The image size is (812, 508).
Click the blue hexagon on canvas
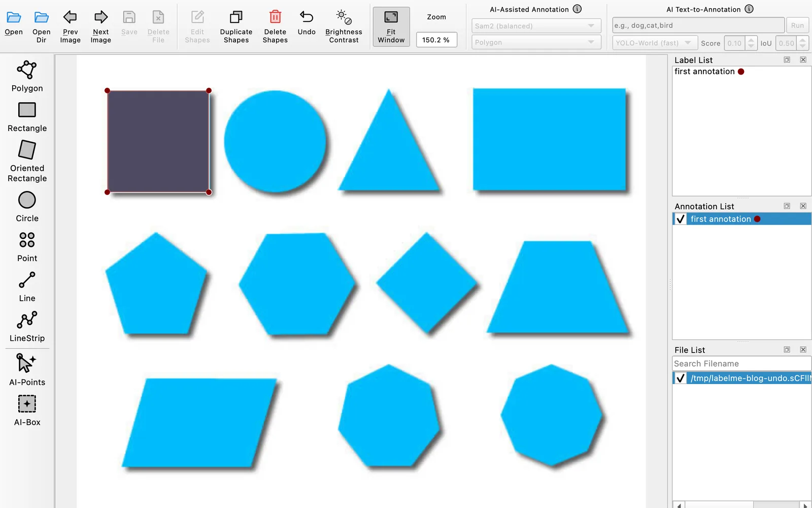(297, 284)
